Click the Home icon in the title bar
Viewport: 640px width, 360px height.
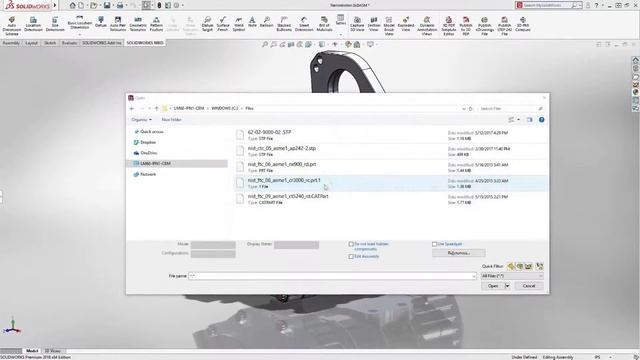[72, 5]
